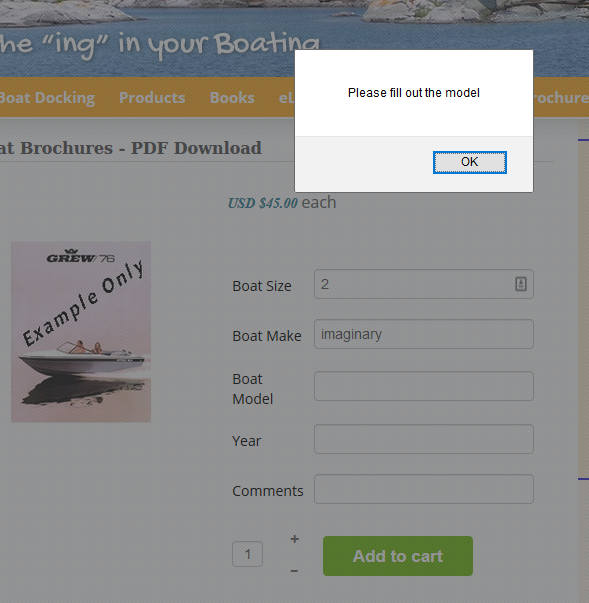
Task: Decrease quantity with the minus icon
Action: pyautogui.click(x=294, y=571)
